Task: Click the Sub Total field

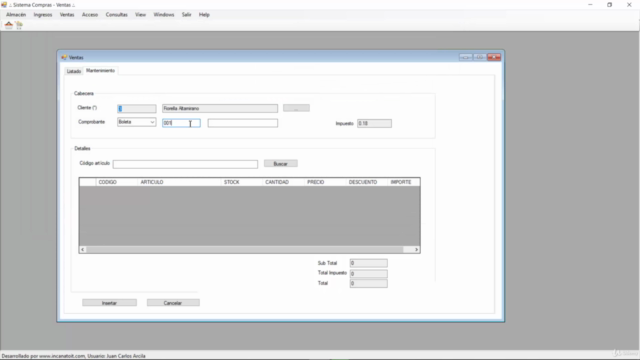Action: (369, 263)
